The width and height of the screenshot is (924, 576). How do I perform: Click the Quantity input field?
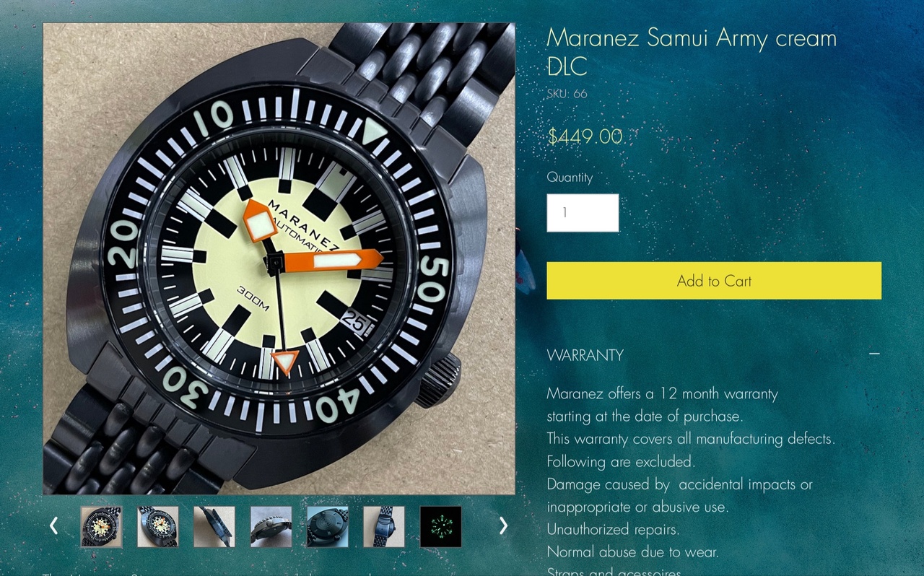(583, 213)
